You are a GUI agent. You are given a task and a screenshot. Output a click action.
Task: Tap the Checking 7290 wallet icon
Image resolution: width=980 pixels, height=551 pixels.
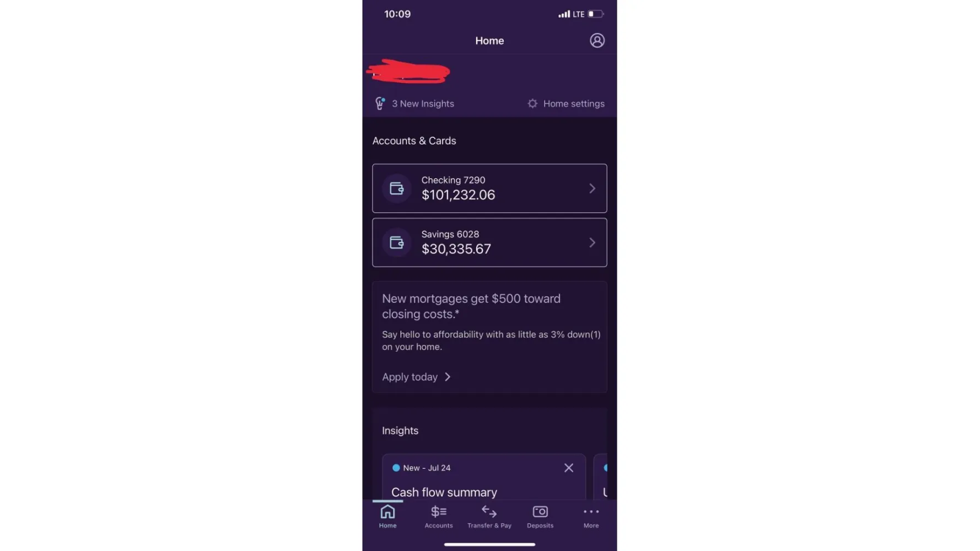(396, 188)
